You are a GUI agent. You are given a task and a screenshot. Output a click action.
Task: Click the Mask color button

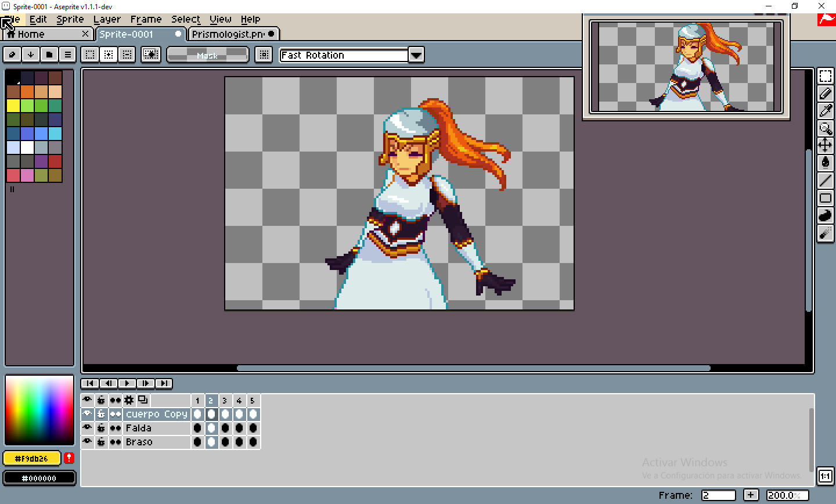[x=207, y=55]
